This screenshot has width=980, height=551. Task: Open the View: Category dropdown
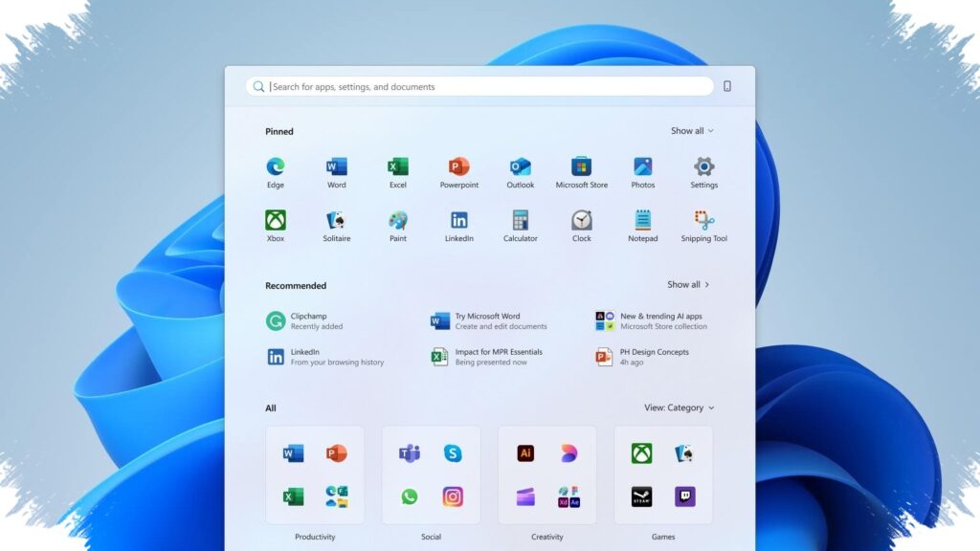click(679, 408)
